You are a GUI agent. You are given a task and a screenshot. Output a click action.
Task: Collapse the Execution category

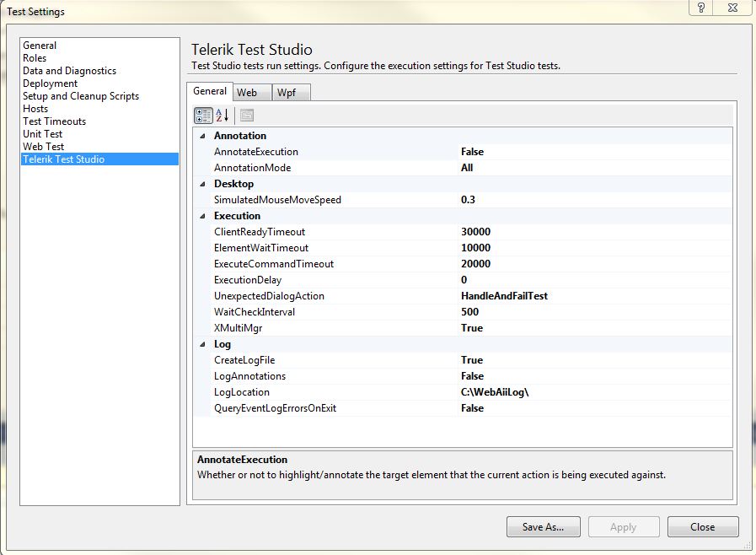click(x=201, y=216)
